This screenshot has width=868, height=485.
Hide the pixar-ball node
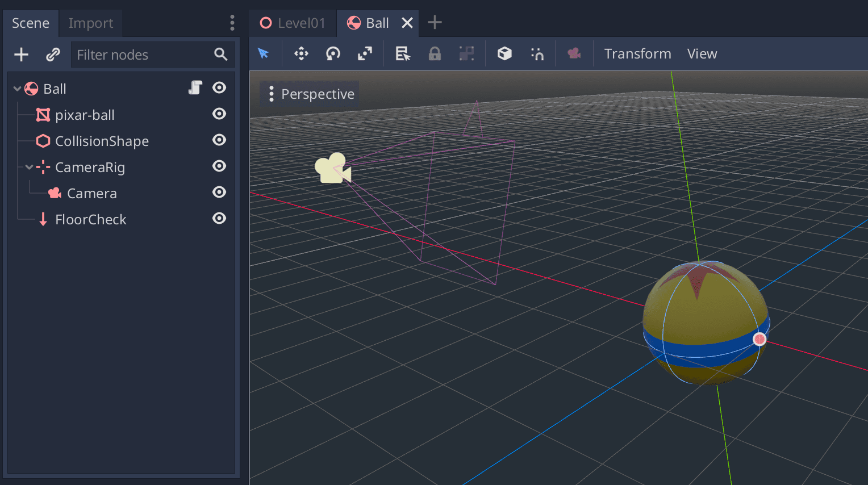pos(219,114)
